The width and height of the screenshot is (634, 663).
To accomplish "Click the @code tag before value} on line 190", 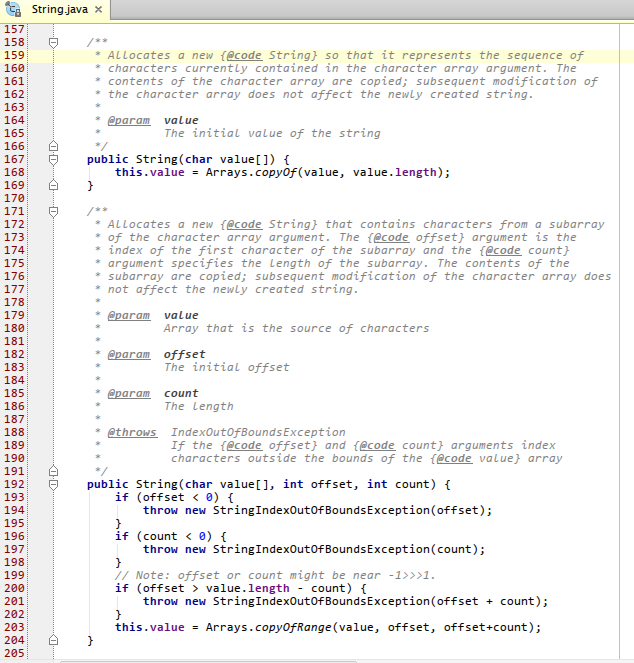I will click(454, 458).
